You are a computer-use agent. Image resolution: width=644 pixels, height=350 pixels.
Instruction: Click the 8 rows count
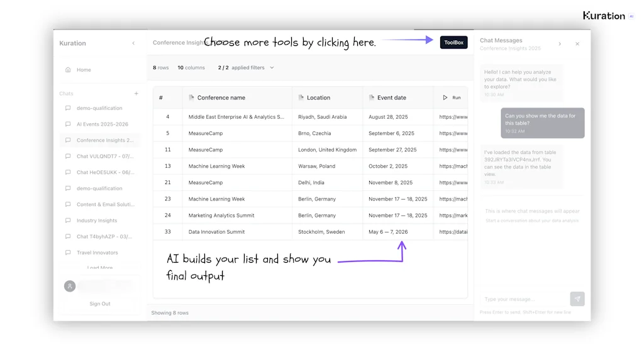160,68
